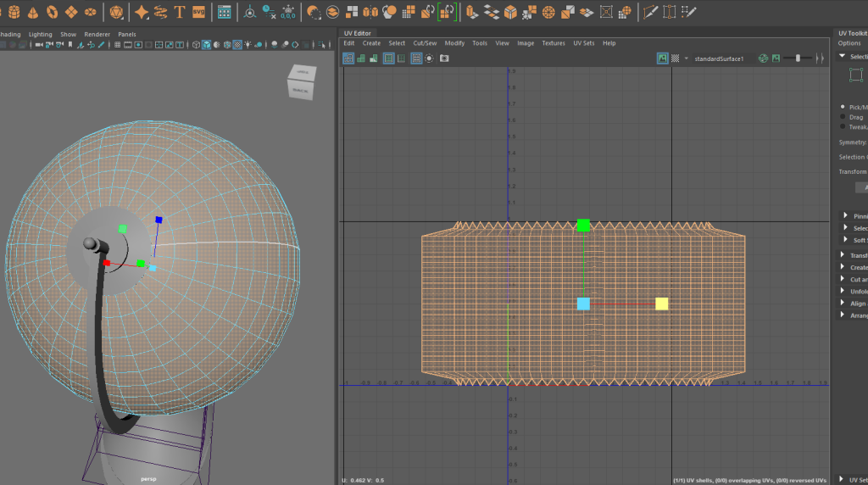868x485 pixels.
Task: Click the viewport grid display icon
Action: click(x=117, y=45)
